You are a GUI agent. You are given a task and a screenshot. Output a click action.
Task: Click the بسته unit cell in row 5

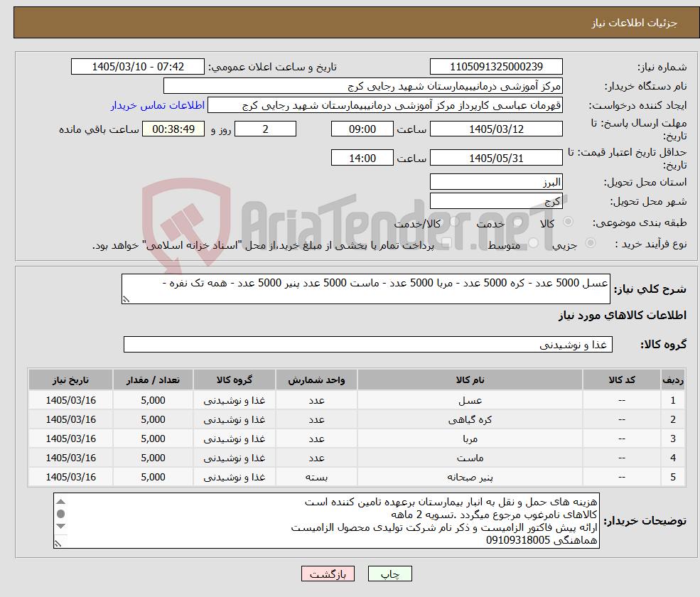pyautogui.click(x=316, y=477)
